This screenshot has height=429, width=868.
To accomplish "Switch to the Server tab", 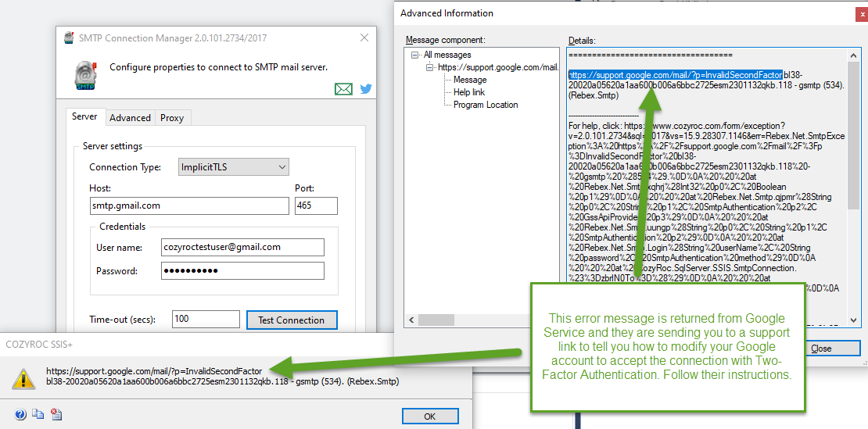I will (x=84, y=116).
